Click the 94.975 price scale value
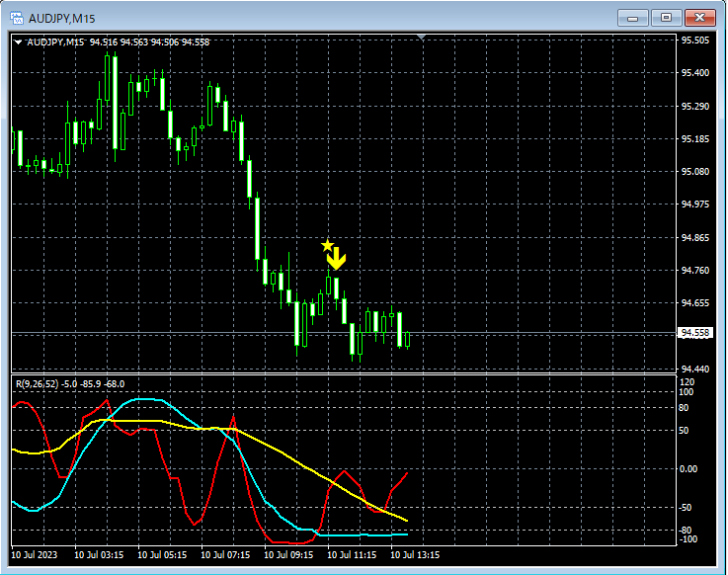Image resolution: width=728 pixels, height=575 pixels. coord(695,204)
